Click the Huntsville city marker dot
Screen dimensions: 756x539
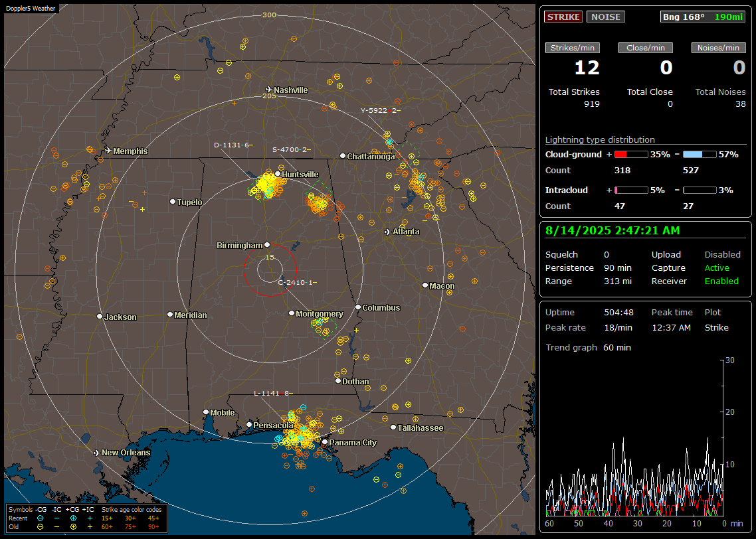(278, 174)
